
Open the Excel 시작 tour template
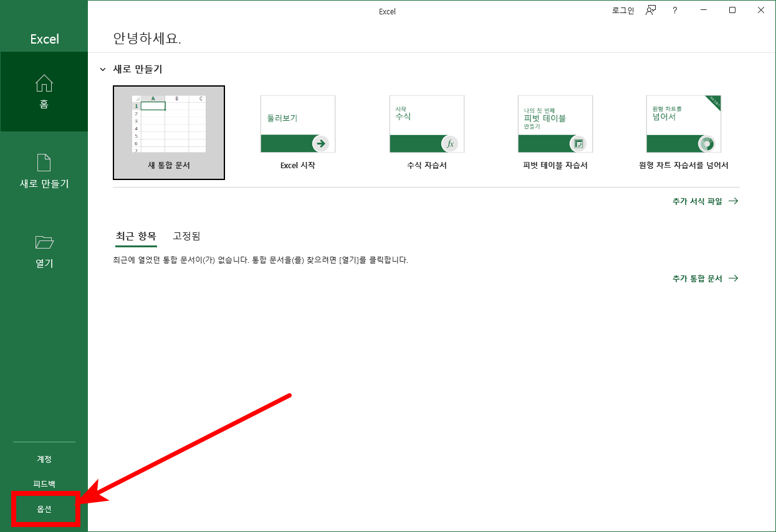[x=298, y=133]
